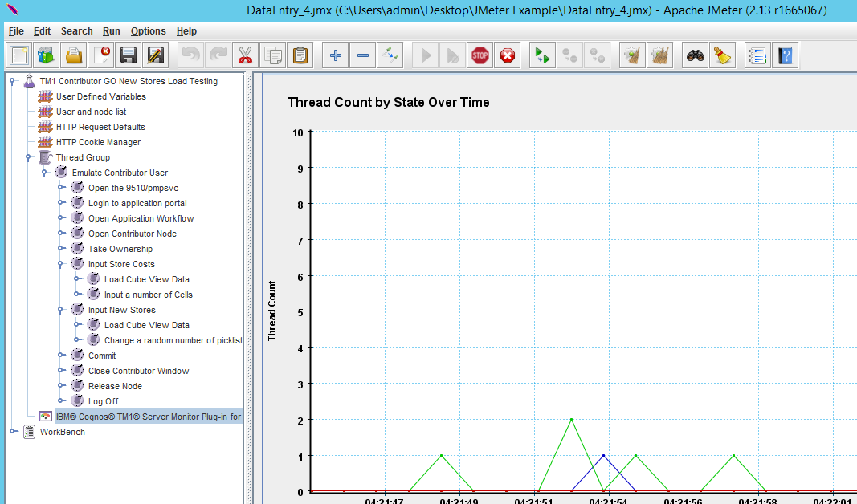The height and width of the screenshot is (504, 857).
Task: Select HTTP Request Defaults element
Action: (100, 128)
